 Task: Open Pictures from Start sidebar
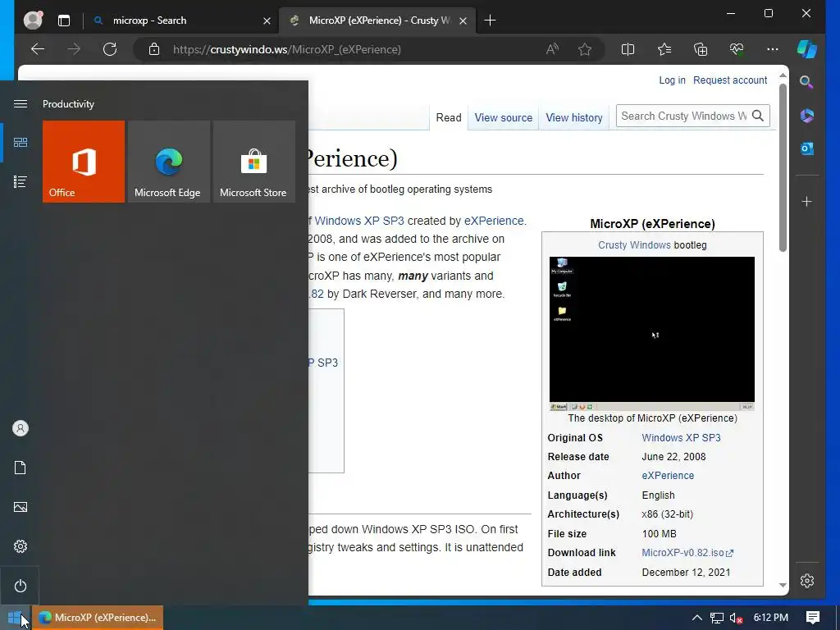(x=21, y=507)
